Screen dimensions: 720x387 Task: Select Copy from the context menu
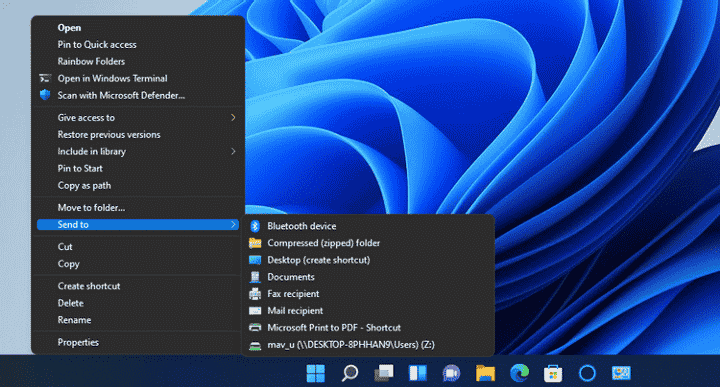[68, 264]
